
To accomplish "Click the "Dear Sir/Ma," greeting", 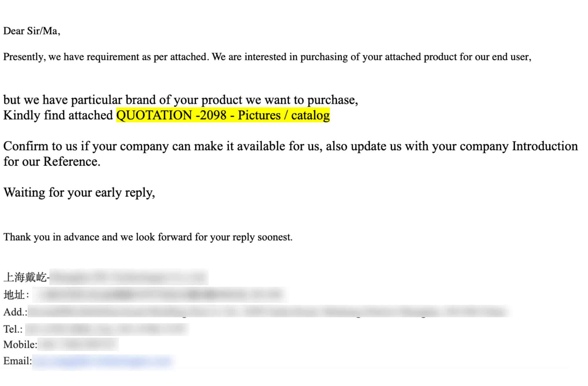I will pos(32,31).
